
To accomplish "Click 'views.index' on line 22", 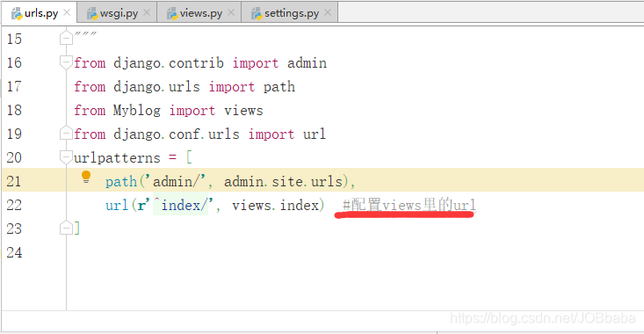I will point(275,205).
